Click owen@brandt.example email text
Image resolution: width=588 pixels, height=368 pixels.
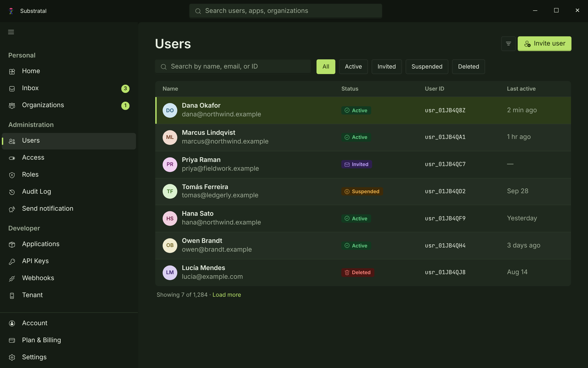pyautogui.click(x=217, y=250)
